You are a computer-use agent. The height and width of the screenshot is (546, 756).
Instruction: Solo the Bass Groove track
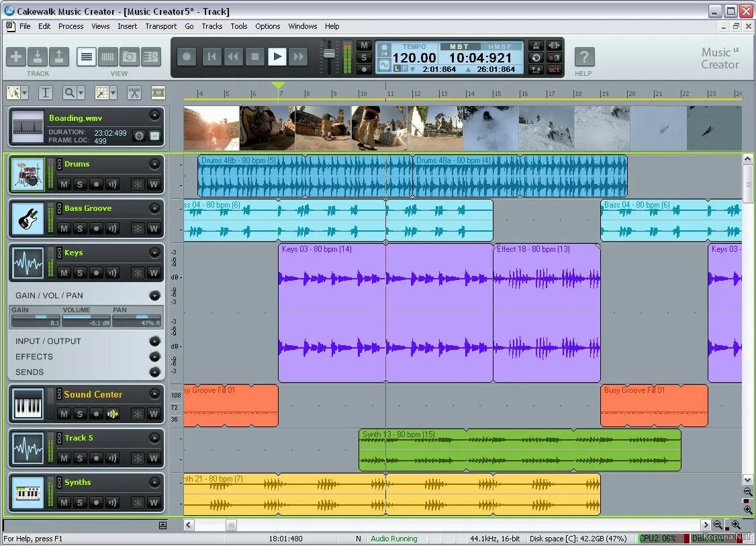point(80,228)
